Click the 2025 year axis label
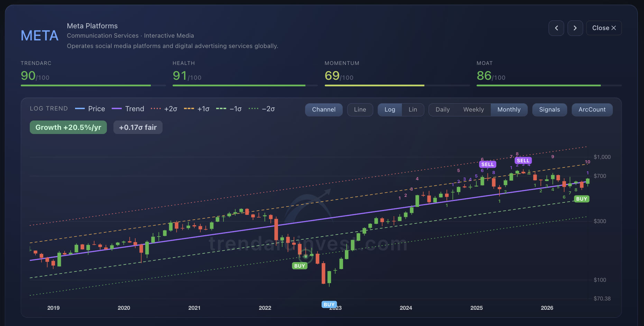 coord(477,308)
